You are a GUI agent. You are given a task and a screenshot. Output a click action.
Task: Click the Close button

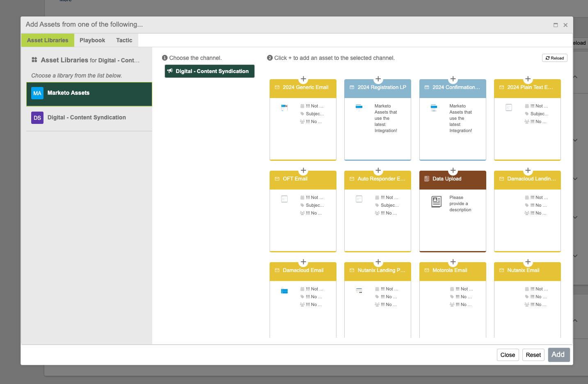click(x=508, y=355)
